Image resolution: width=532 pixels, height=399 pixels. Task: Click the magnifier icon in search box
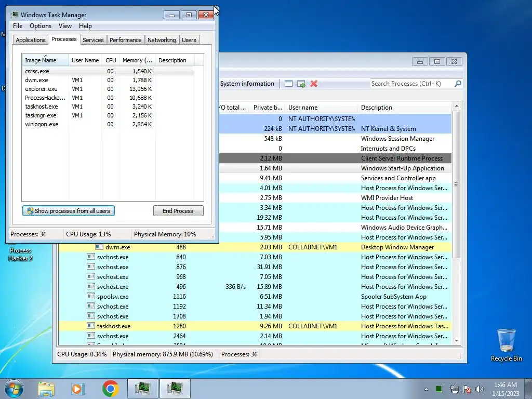[x=458, y=83]
